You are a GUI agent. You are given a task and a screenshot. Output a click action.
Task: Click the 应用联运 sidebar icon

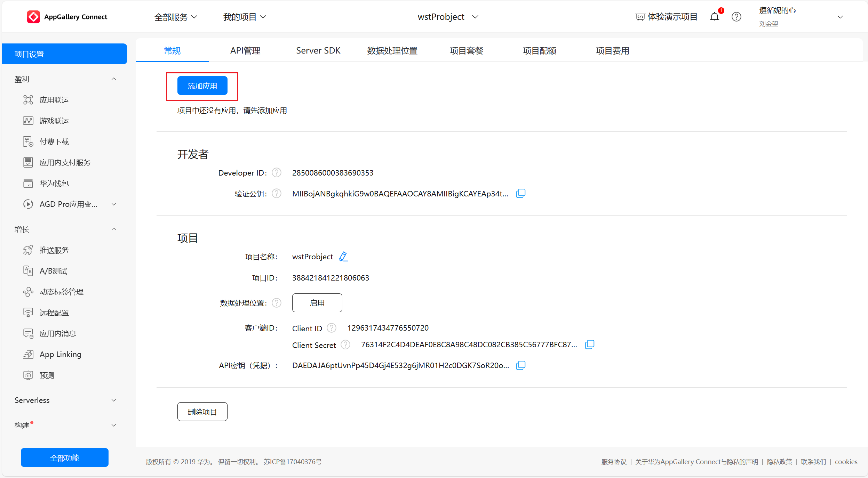click(28, 100)
